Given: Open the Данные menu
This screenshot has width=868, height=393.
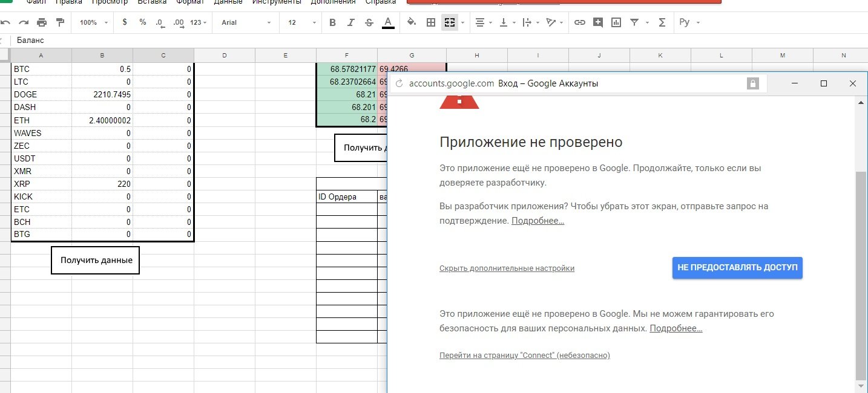Looking at the screenshot, I should (x=228, y=2).
